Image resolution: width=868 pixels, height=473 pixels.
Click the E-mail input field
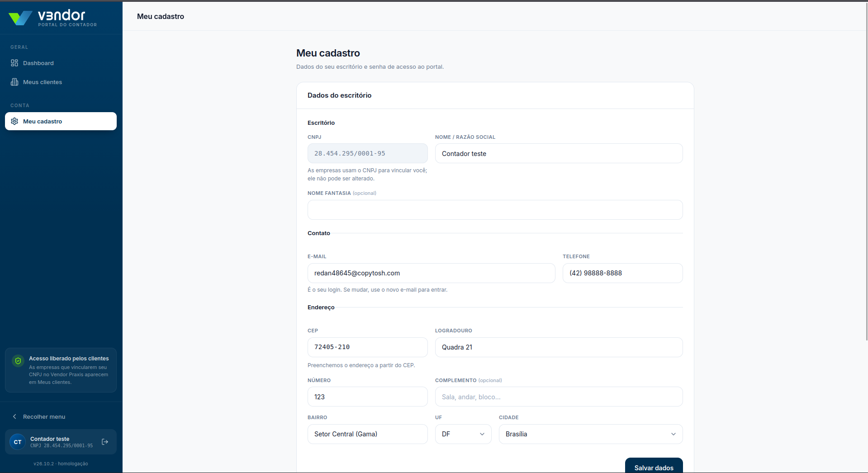tap(431, 273)
